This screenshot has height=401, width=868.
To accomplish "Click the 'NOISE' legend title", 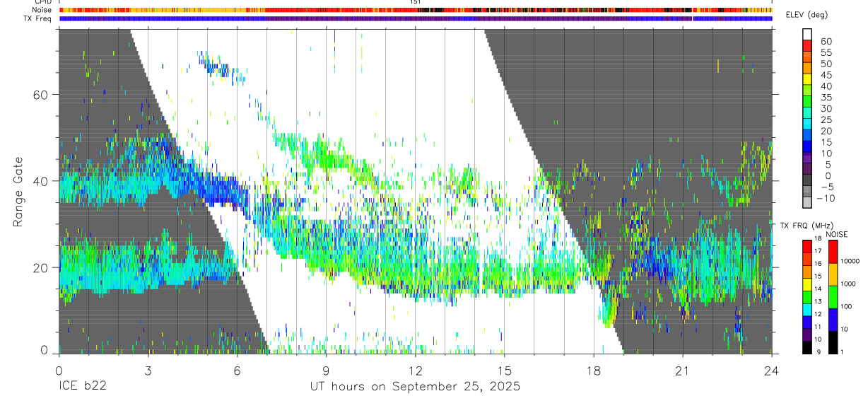I will point(835,234).
